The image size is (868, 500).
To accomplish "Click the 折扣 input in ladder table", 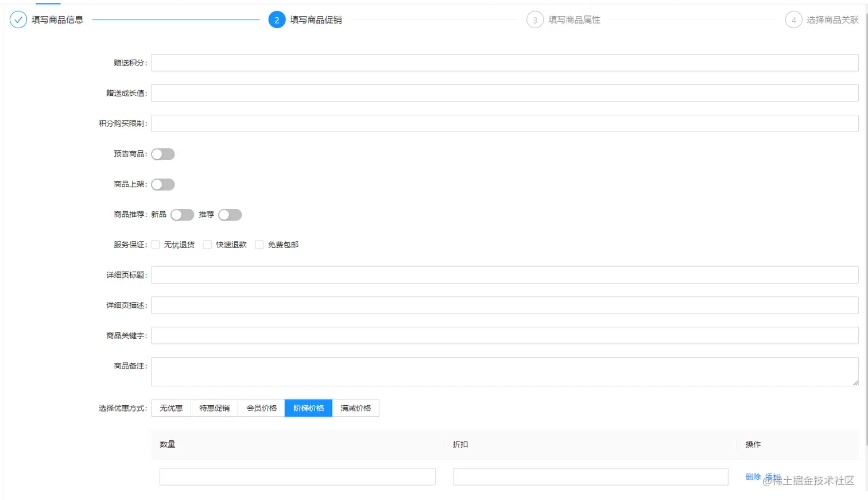I will (590, 476).
